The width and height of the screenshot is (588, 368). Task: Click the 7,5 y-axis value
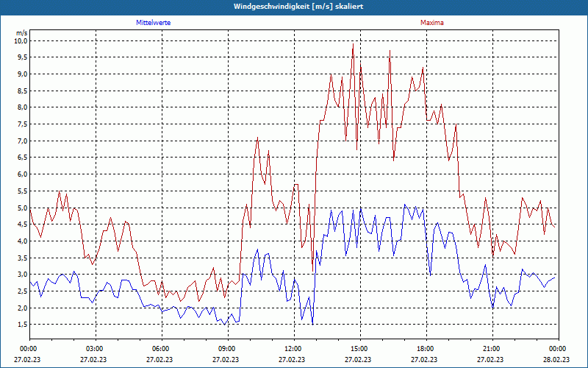point(23,124)
